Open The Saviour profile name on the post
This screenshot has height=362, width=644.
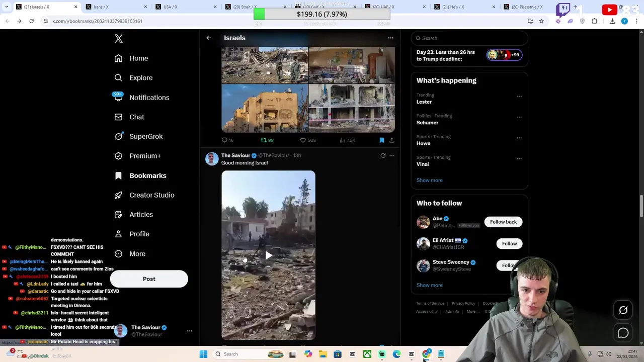point(235,155)
